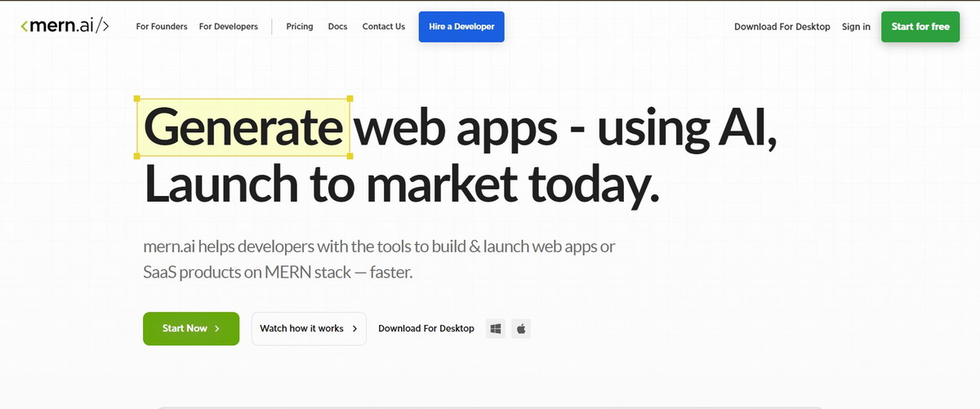980x409 pixels.
Task: Click the paragraph starting with mern.ai helps developers
Action: (x=379, y=258)
